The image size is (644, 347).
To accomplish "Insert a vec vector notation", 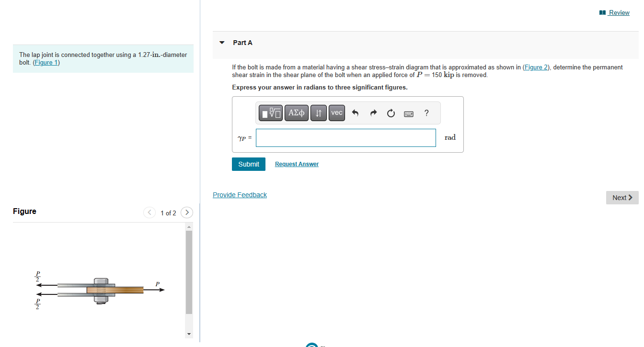I will point(337,113).
